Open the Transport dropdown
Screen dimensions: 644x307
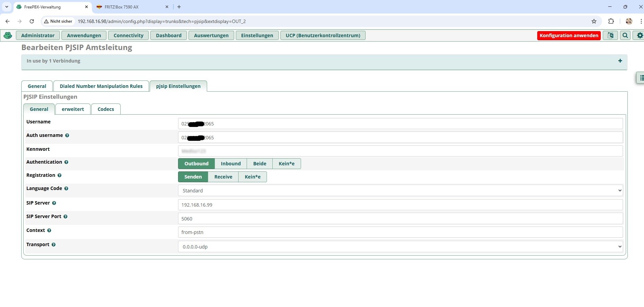click(x=400, y=247)
